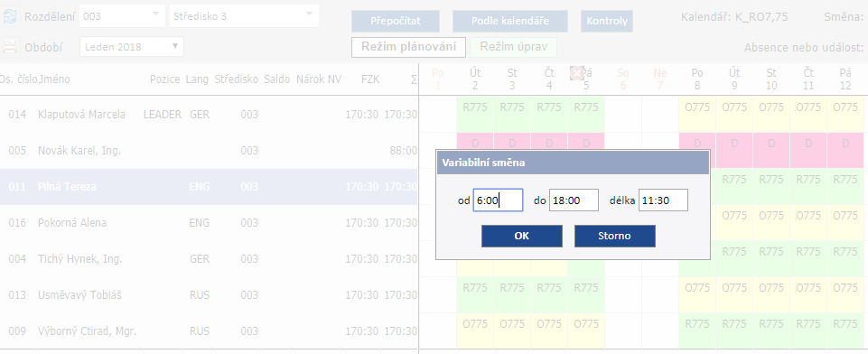The width and height of the screenshot is (868, 354).
Task: Click the Přepočítat button
Action: click(396, 21)
